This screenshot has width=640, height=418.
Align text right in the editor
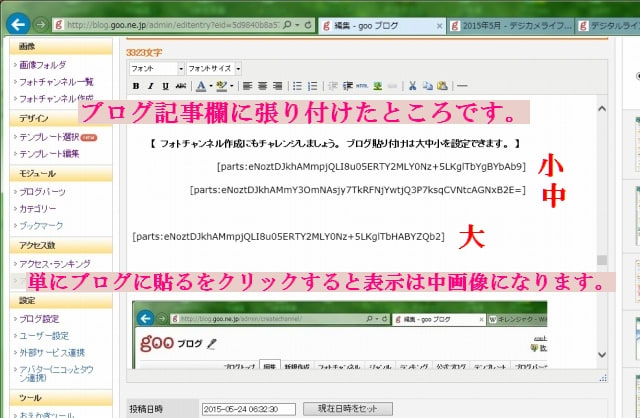[x=278, y=86]
